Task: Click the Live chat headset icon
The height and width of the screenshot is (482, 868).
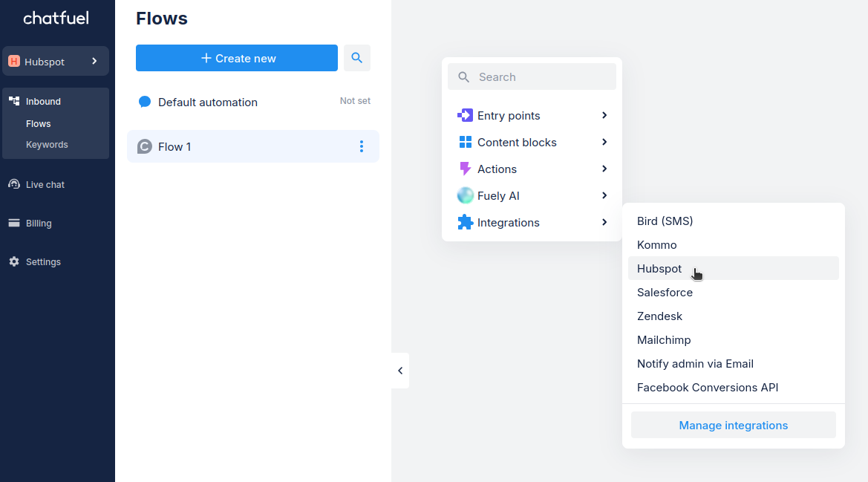Action: click(14, 184)
